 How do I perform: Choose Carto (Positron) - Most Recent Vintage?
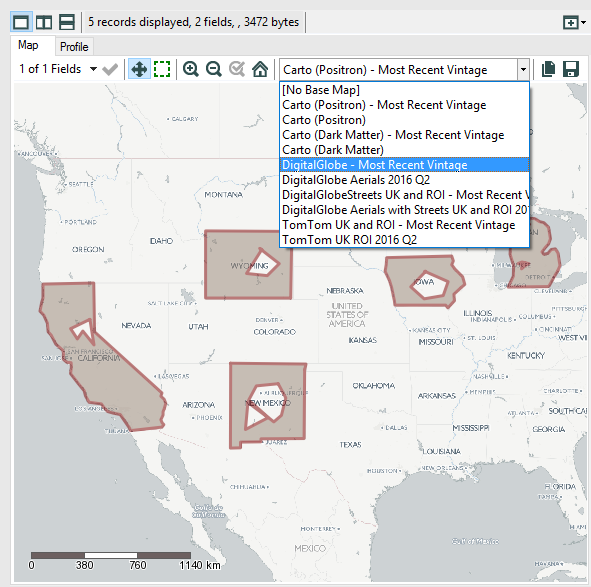(x=404, y=105)
